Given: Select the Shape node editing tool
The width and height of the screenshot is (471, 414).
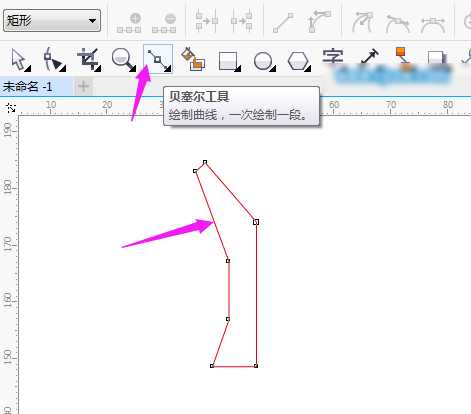Looking at the screenshot, I should pyautogui.click(x=53, y=59).
